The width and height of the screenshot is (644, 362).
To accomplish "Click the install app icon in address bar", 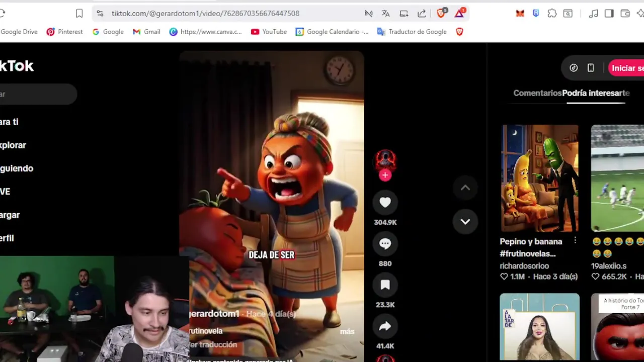I will click(404, 14).
